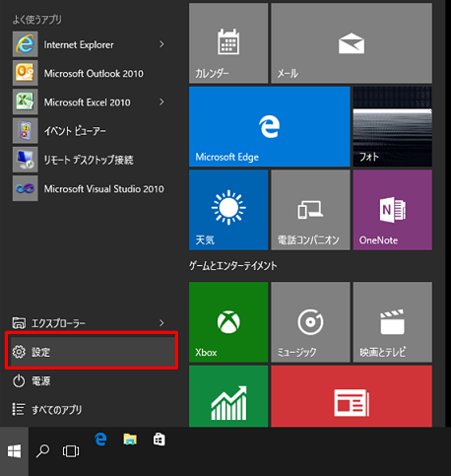451x476 pixels.
Task: Open リモート デスクトップ接続
Action: [89, 160]
